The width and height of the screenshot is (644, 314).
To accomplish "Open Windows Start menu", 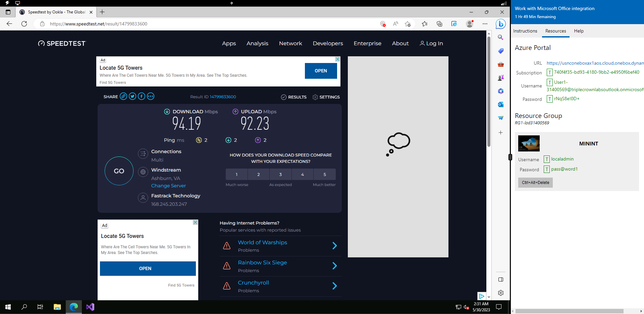I will (x=8, y=307).
